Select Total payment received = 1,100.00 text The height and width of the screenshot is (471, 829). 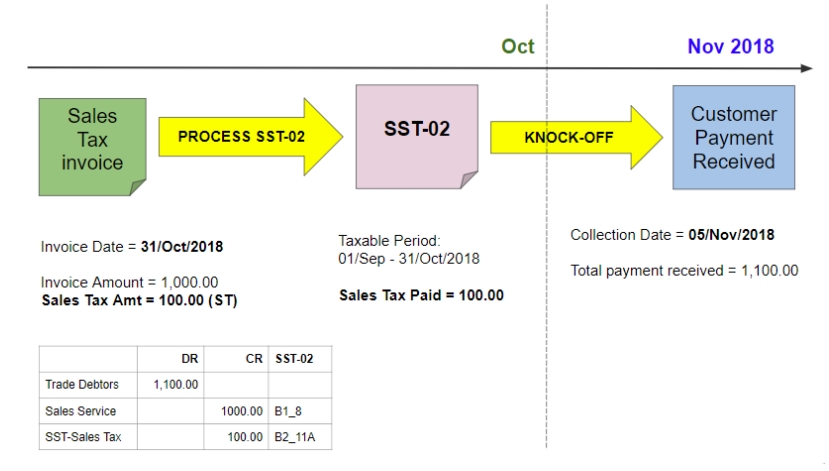(x=684, y=270)
